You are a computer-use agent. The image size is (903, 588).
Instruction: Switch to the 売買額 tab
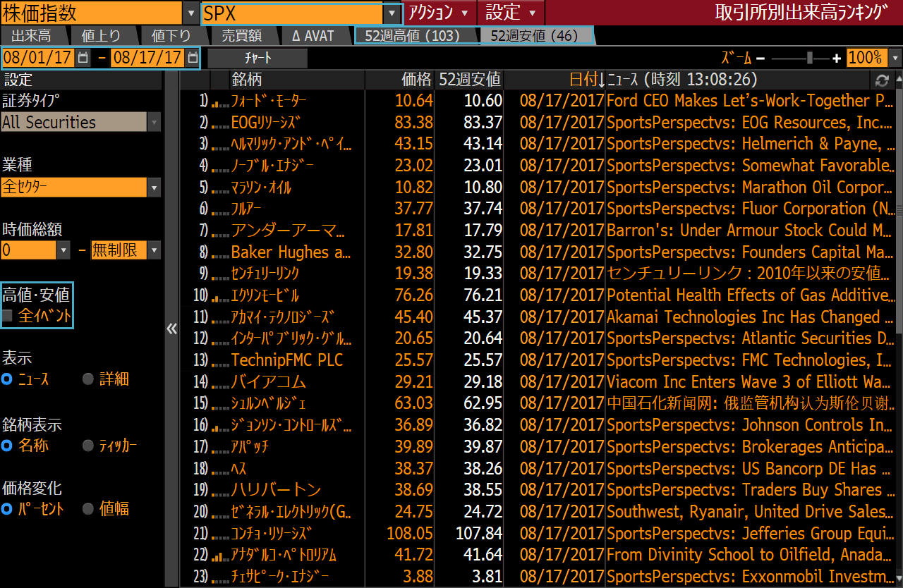[242, 35]
